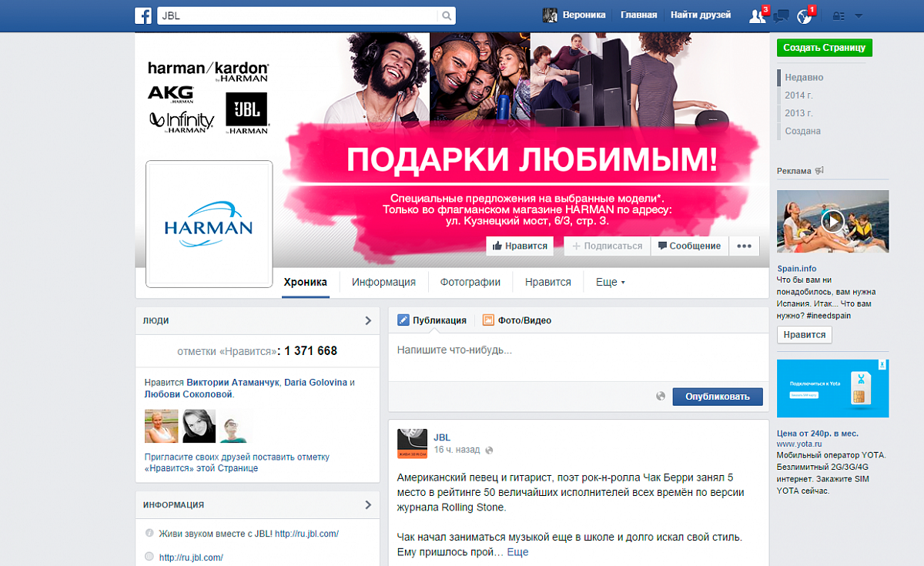Viewport: 924px width, 566px height.
Task: Click the Подписаться button
Action: 607,246
